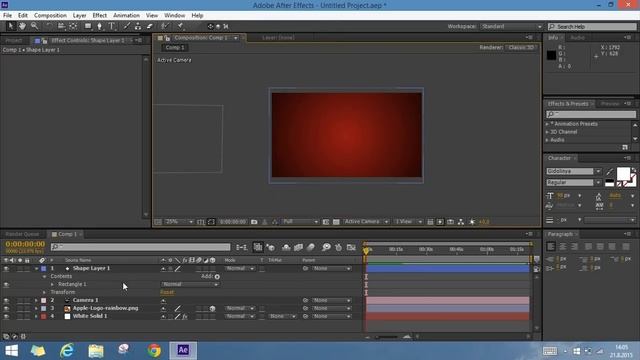The height and width of the screenshot is (360, 640).
Task: Select the Pen tool
Action: [x=99, y=26]
